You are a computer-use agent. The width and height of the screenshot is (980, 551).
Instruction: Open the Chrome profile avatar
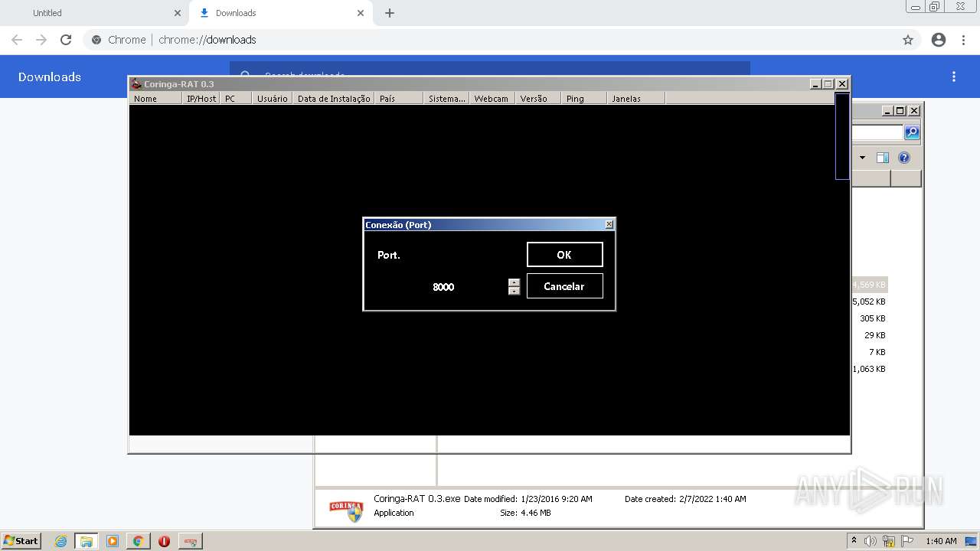click(x=939, y=40)
